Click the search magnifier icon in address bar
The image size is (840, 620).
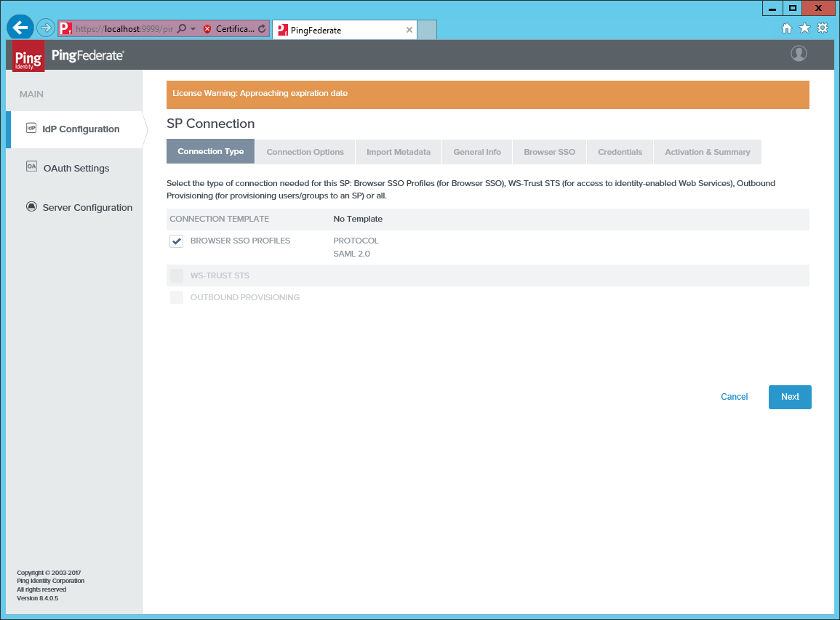(x=182, y=28)
